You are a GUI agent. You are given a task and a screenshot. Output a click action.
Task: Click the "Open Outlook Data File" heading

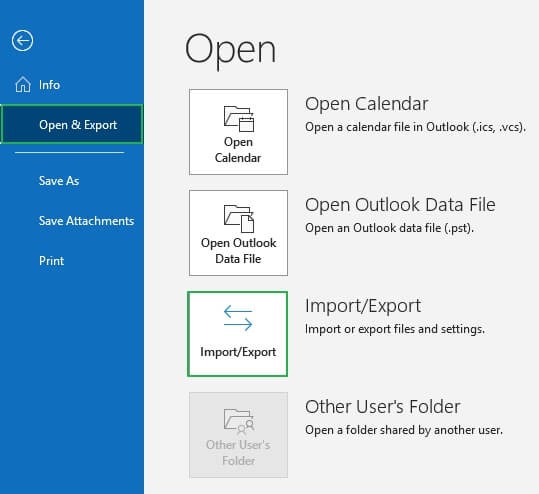(x=400, y=205)
